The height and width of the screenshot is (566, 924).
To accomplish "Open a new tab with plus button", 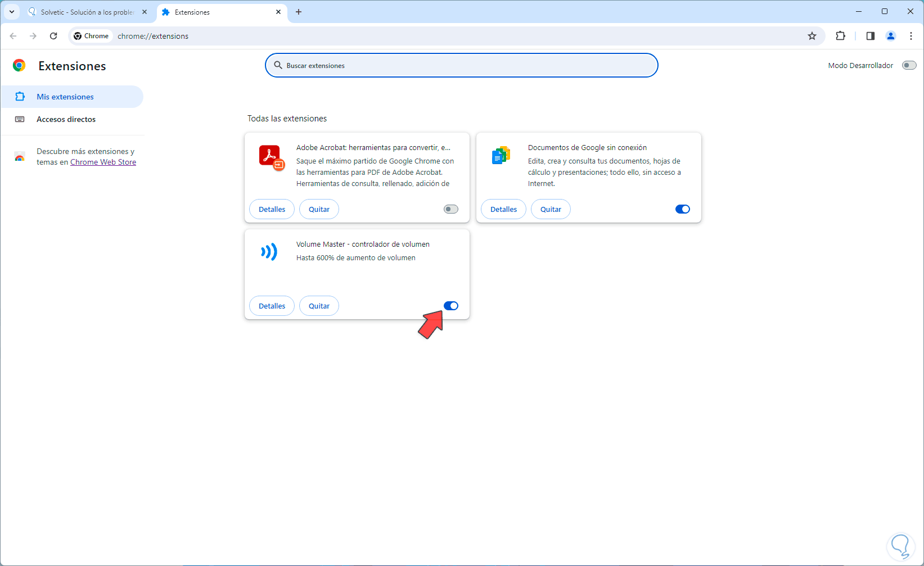I will coord(299,12).
